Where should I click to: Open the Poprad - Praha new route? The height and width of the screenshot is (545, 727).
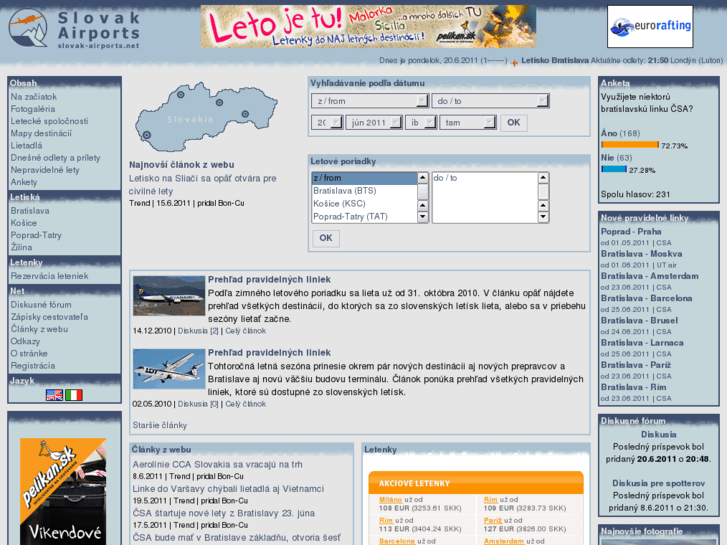click(631, 231)
